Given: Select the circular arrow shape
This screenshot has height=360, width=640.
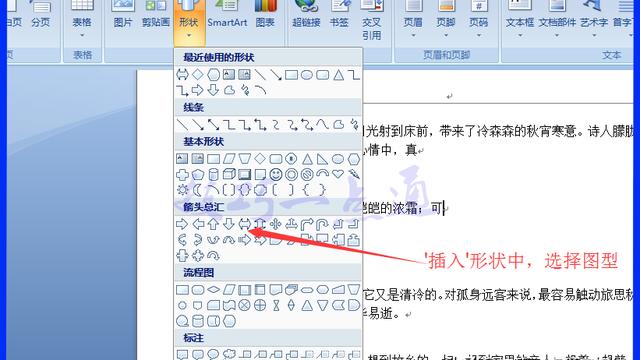Looking at the screenshot, I should [x=213, y=256].
